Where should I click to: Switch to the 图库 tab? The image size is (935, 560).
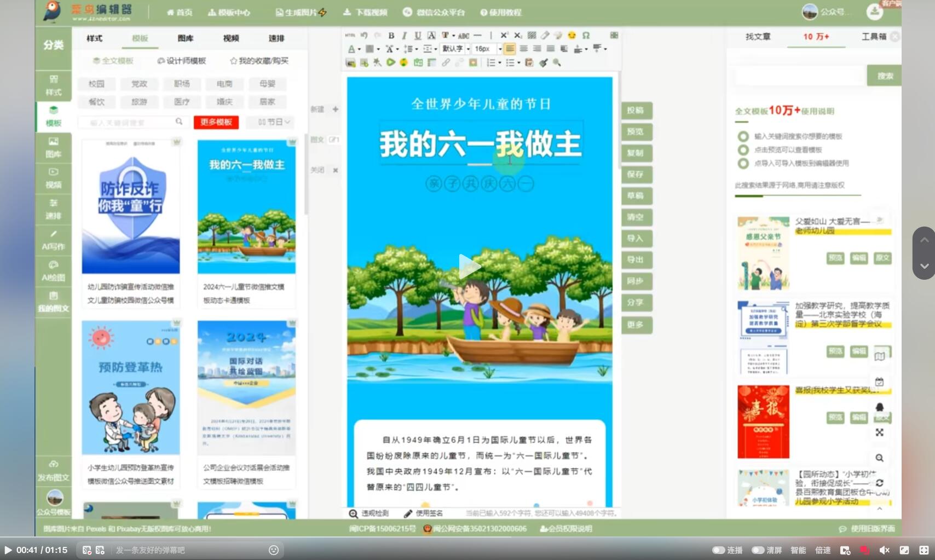[186, 38]
